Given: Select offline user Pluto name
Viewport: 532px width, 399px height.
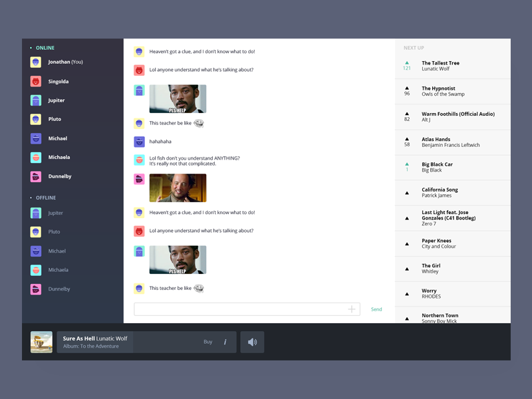Looking at the screenshot, I should [54, 231].
